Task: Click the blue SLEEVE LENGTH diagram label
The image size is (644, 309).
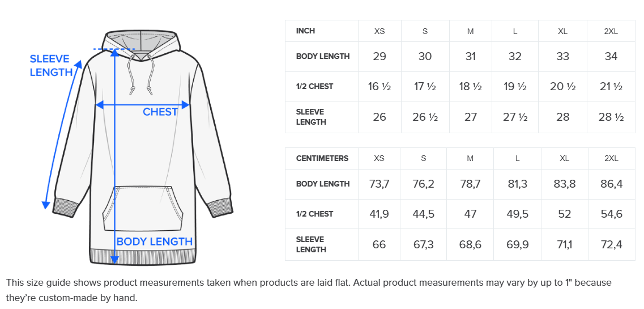Action: 50,66
